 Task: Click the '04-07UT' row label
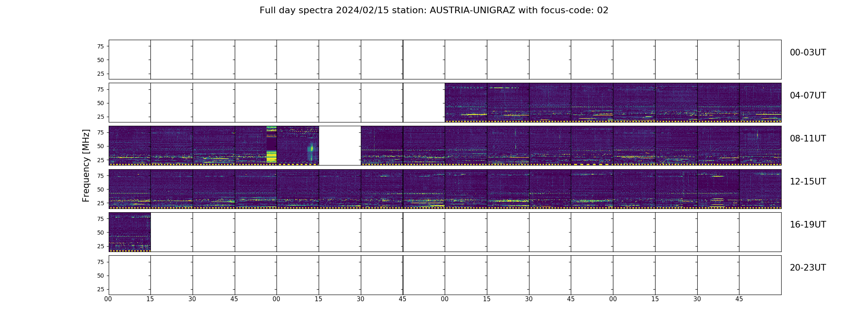(808, 96)
